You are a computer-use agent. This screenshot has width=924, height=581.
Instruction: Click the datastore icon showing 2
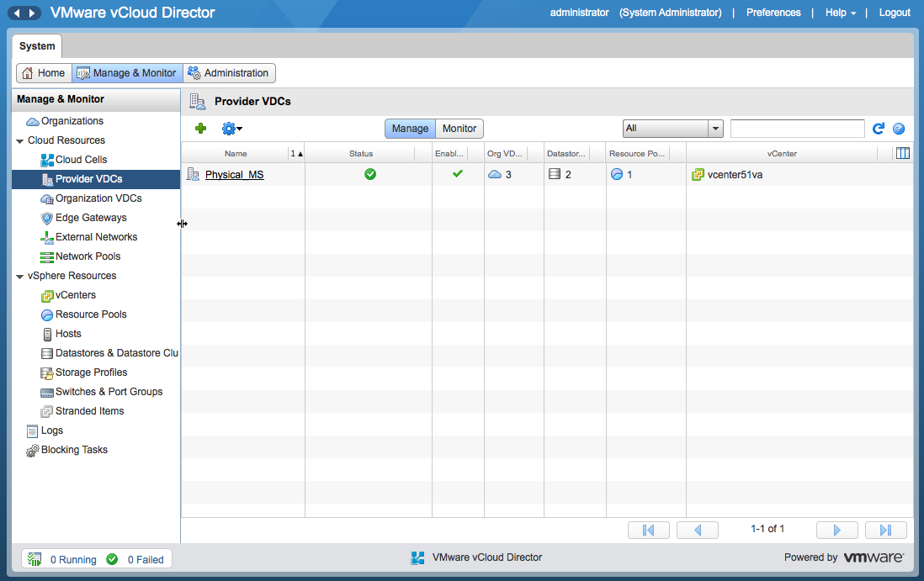[x=555, y=174]
